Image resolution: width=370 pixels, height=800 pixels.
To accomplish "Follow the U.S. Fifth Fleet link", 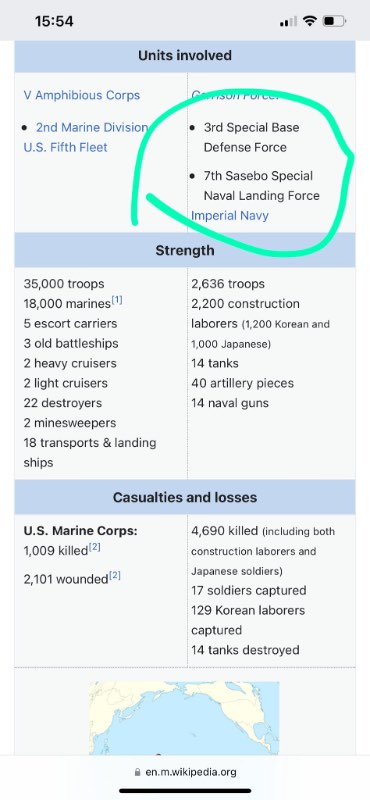I will tap(65, 147).
